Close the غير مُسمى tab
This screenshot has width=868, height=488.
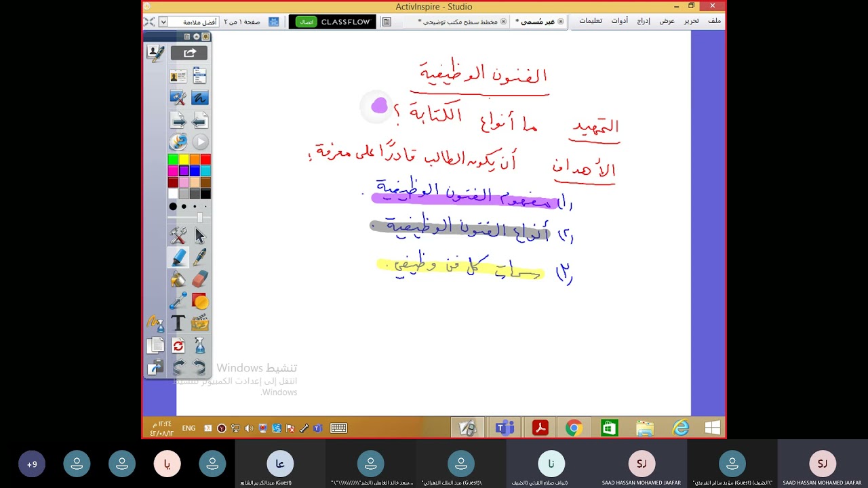(x=561, y=22)
